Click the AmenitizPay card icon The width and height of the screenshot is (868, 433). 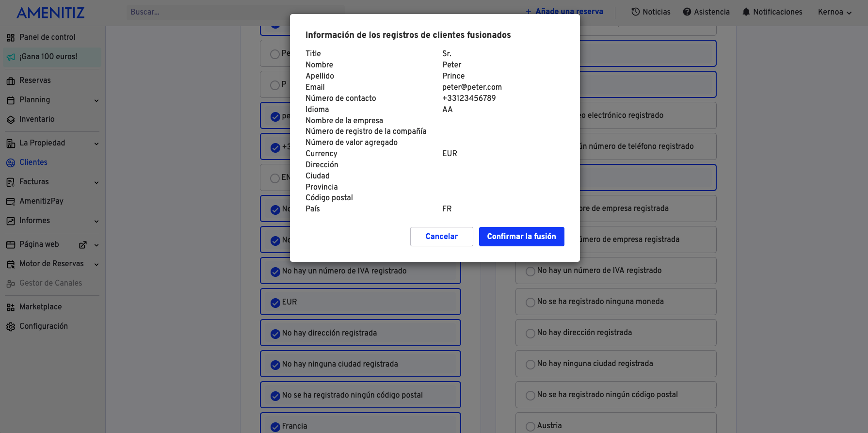click(x=11, y=202)
